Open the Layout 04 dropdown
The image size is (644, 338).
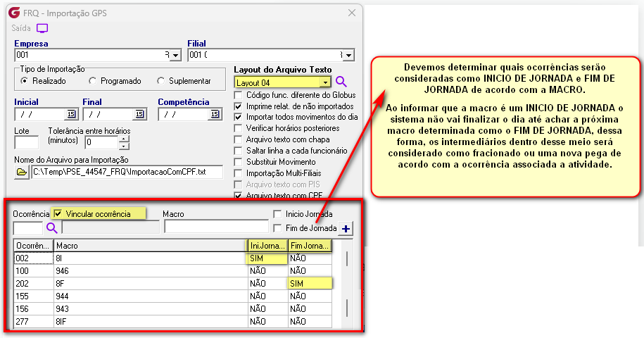(x=325, y=82)
